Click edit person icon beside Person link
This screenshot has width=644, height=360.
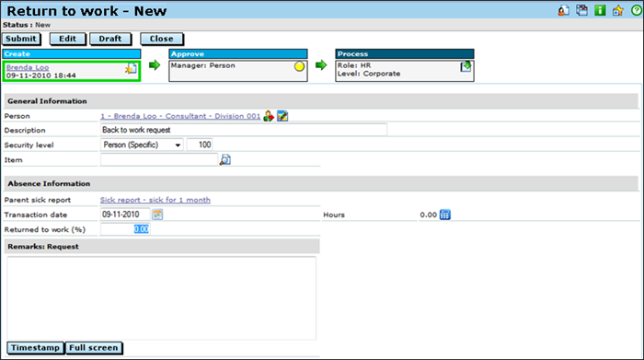pyautogui.click(x=282, y=116)
